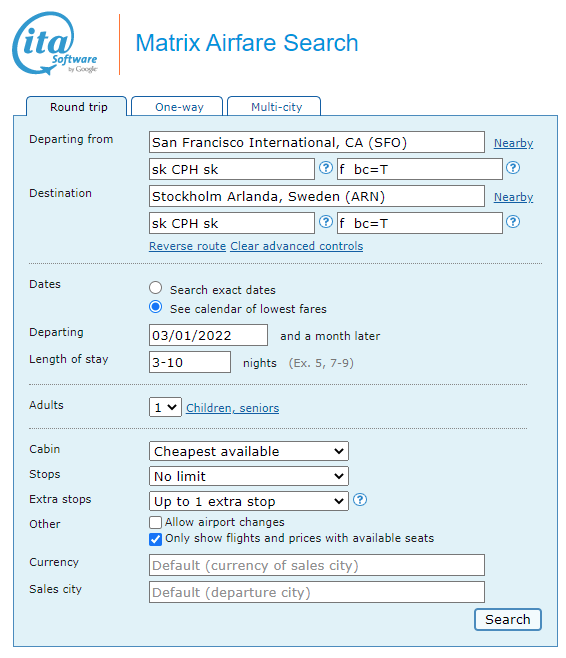566x658 pixels.
Task: Uncheck Only show flights with available seats
Action: point(155,539)
